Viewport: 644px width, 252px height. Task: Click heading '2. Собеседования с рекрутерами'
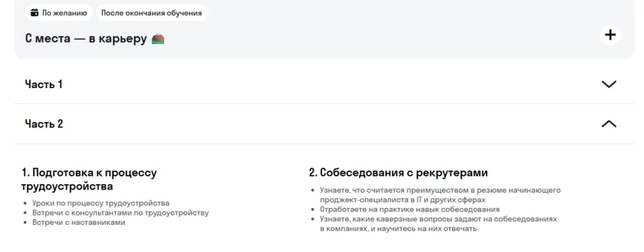[x=398, y=173]
